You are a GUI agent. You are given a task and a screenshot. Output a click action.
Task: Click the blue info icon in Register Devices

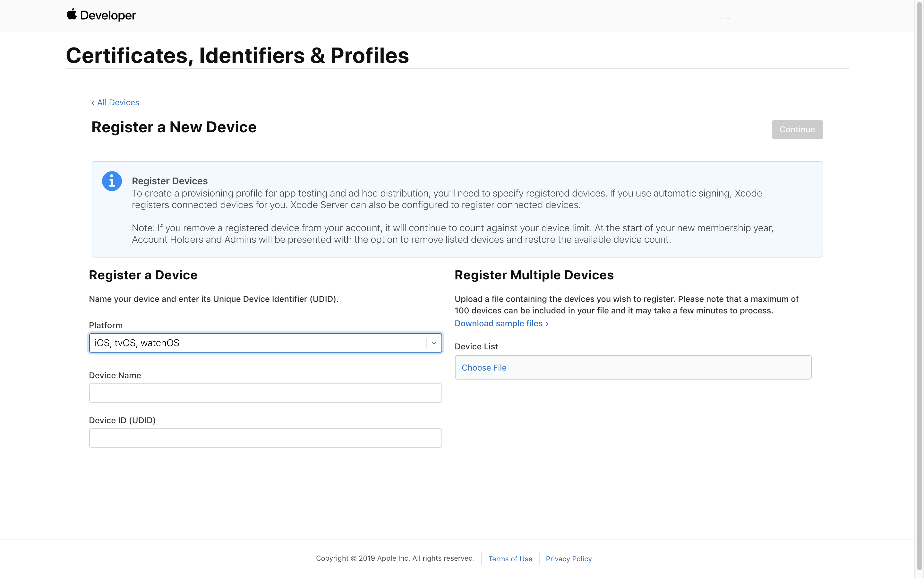(x=112, y=181)
